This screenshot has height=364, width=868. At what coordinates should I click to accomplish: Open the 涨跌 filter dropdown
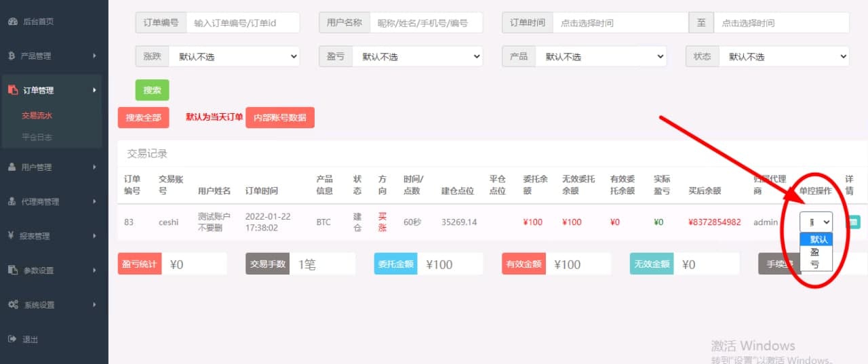pyautogui.click(x=233, y=57)
